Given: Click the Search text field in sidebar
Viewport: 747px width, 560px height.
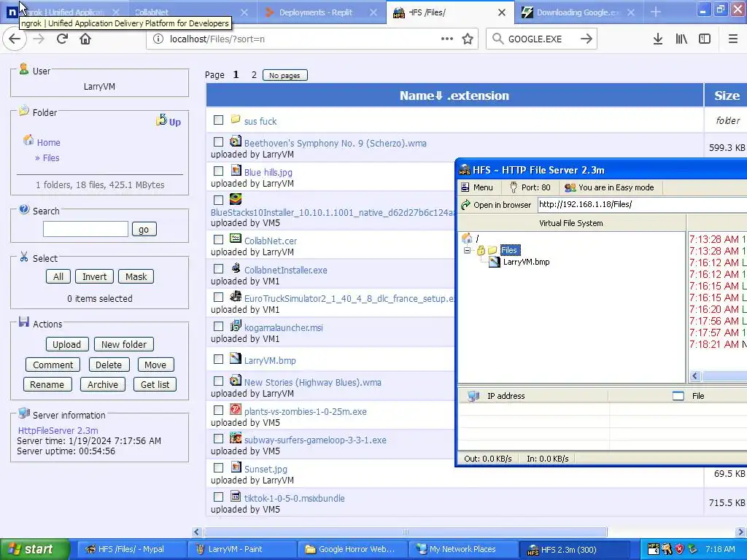Looking at the screenshot, I should pos(86,229).
